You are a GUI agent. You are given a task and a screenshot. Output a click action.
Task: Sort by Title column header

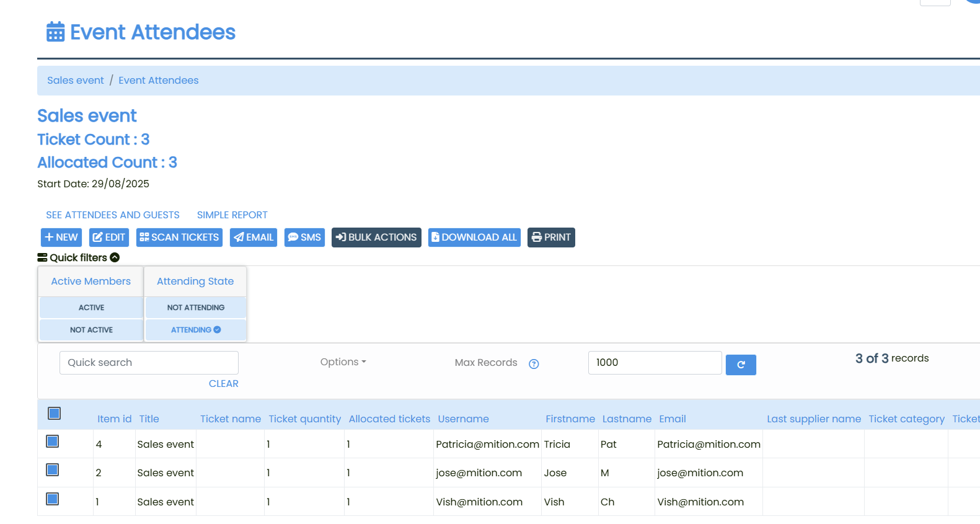point(149,419)
